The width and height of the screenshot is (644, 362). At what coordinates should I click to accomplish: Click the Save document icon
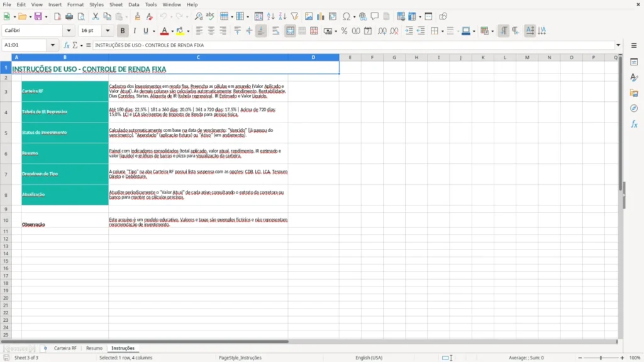[x=38, y=16]
